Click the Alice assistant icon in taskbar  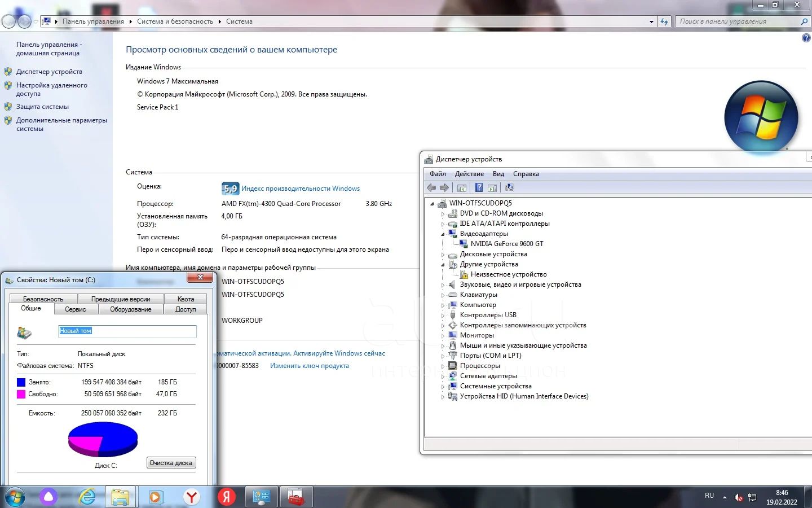click(48, 497)
